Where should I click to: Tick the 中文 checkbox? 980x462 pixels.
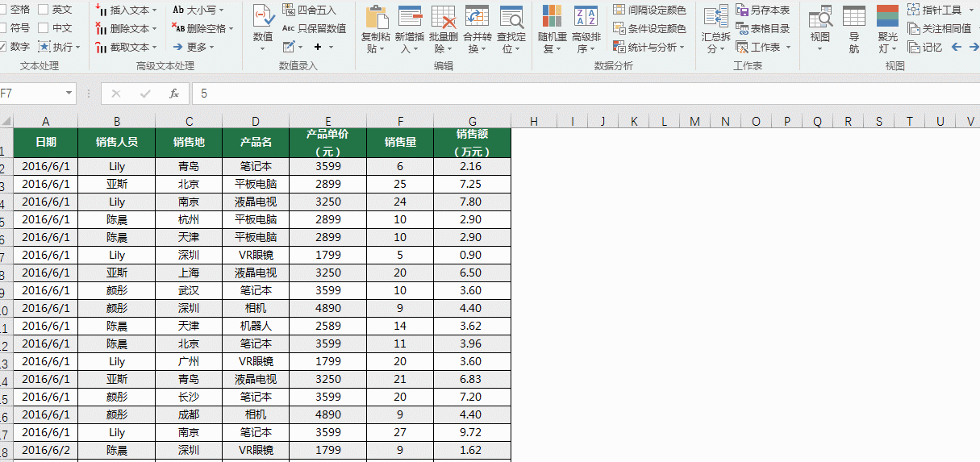(44, 27)
